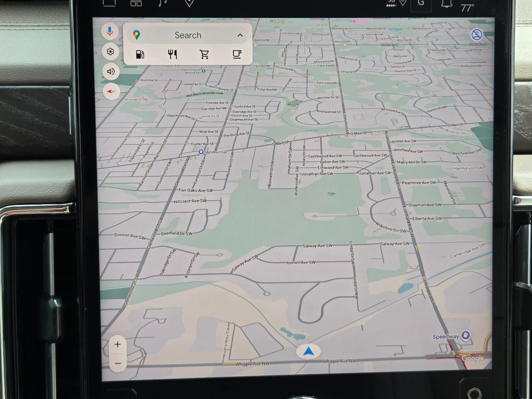Open navigation with the top bar pin icon

coord(189,3)
